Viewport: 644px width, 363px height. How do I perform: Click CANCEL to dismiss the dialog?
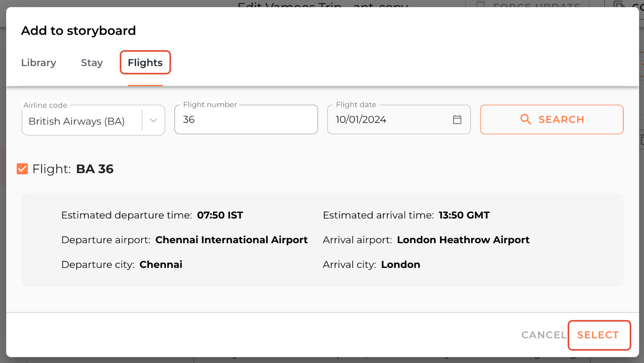[x=543, y=335]
